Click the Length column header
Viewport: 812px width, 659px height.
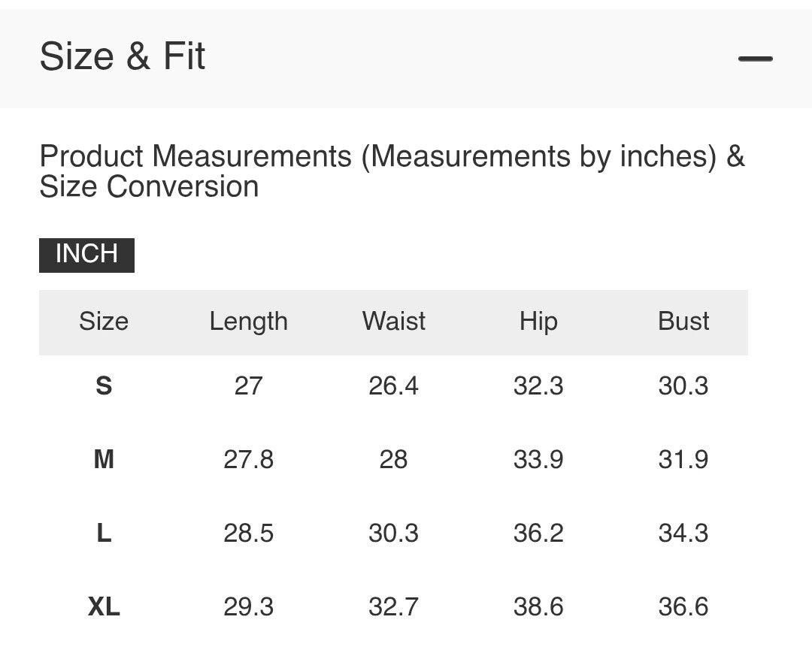point(248,322)
